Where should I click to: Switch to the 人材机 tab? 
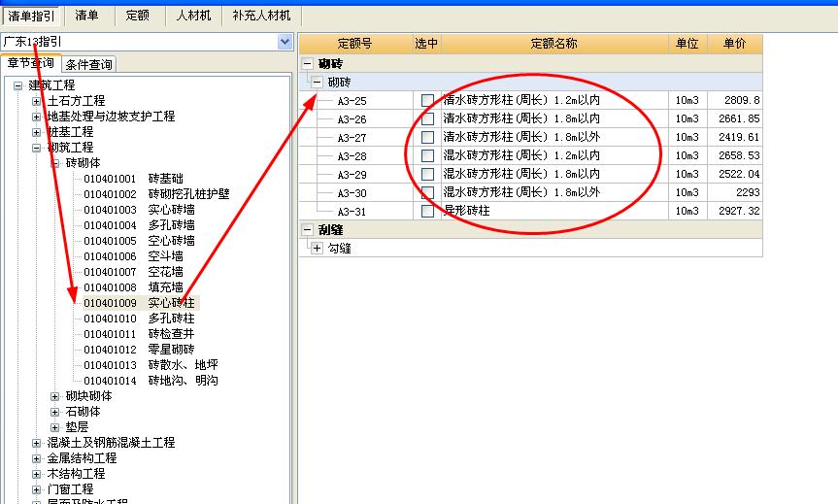[193, 16]
